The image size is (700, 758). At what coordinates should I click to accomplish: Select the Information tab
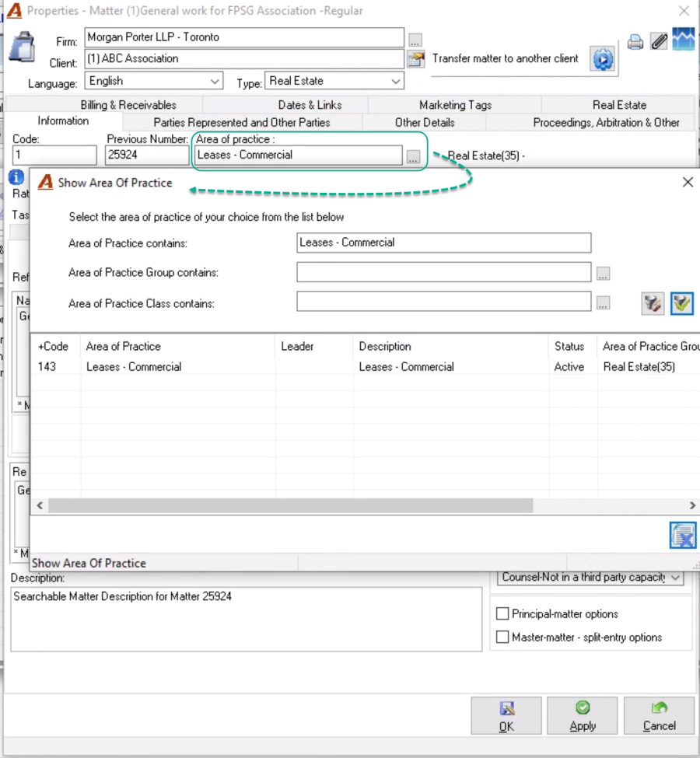pyautogui.click(x=63, y=121)
